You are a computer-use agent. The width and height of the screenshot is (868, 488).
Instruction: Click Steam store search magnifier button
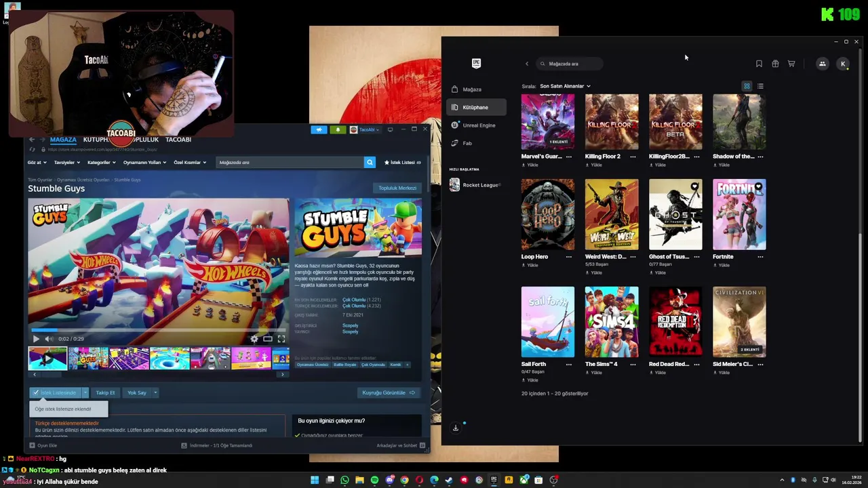pos(370,163)
